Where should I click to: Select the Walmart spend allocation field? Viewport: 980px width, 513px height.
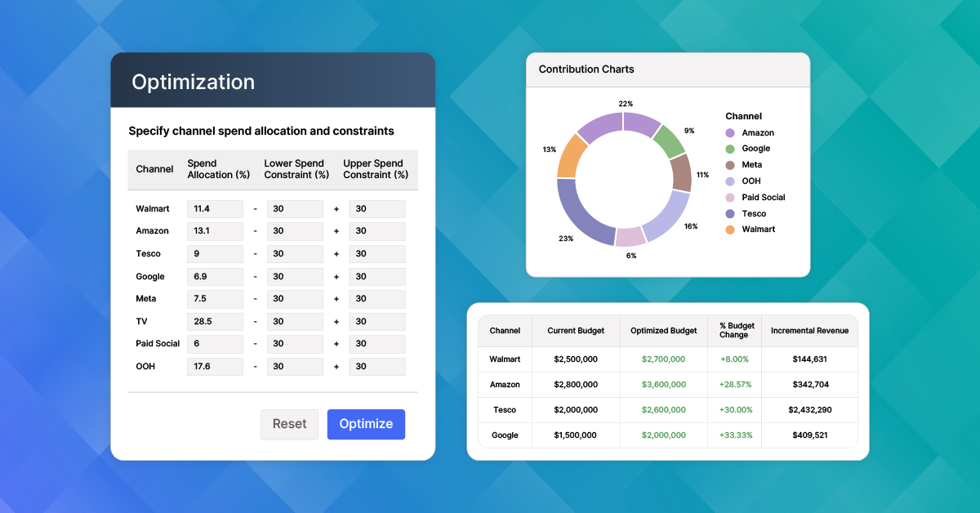click(x=215, y=209)
